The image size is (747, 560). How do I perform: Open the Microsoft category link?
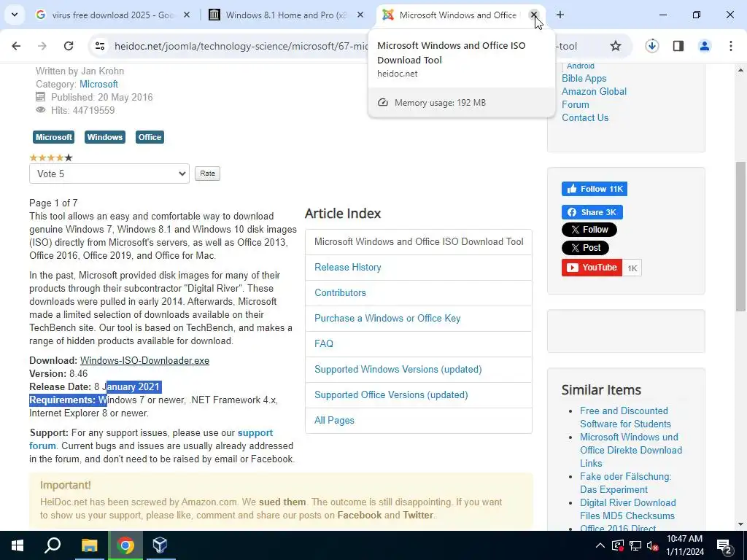pyautogui.click(x=98, y=85)
